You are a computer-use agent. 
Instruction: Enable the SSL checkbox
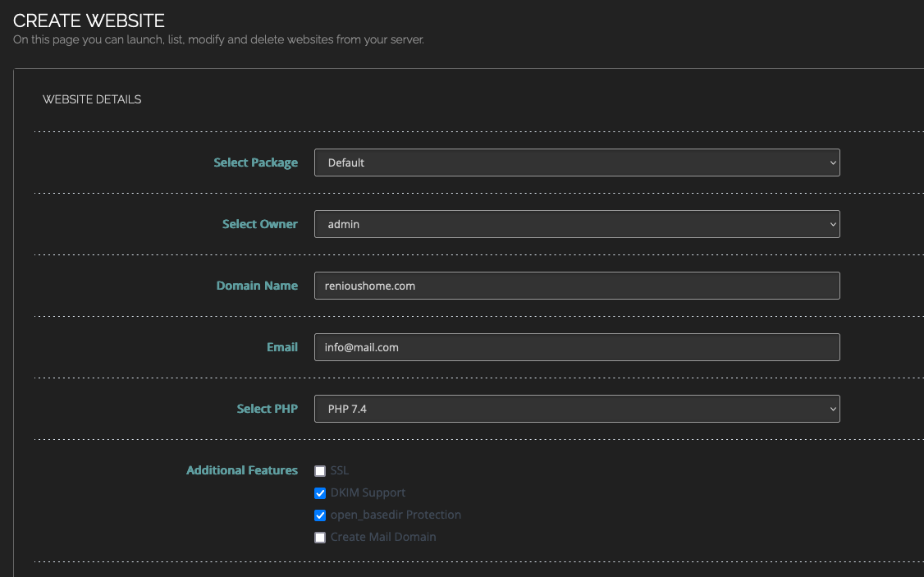point(320,471)
